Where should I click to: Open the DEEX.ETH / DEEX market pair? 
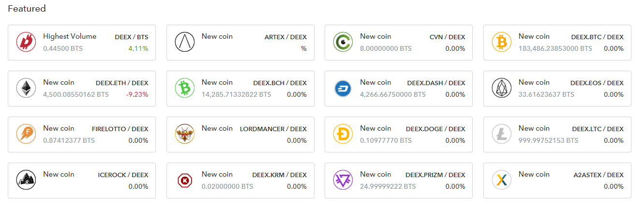(122, 83)
